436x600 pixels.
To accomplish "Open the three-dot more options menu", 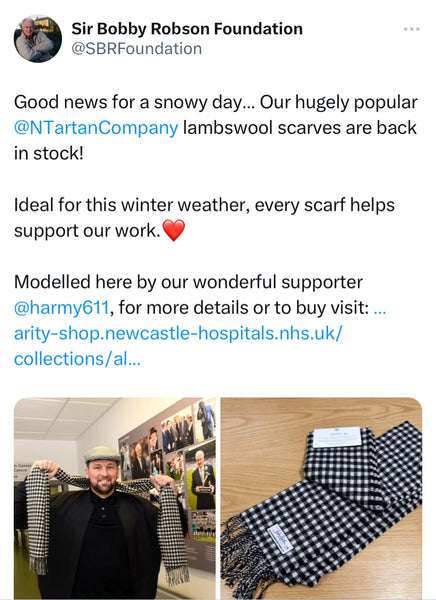I will click(x=412, y=29).
